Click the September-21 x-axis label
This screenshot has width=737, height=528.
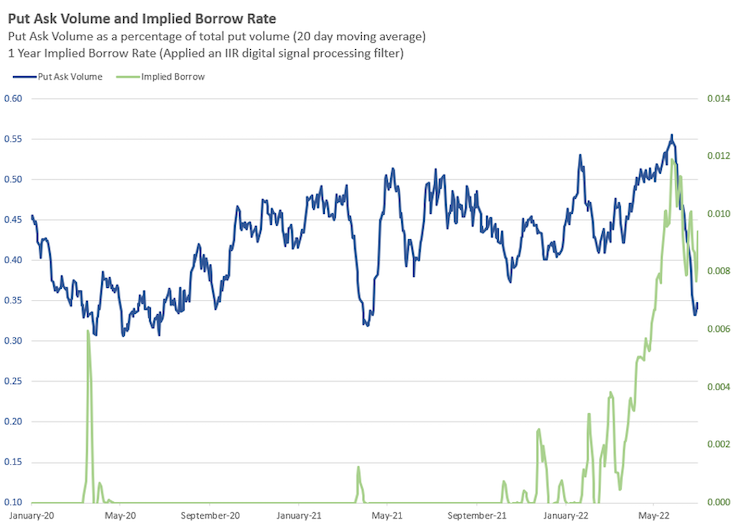click(477, 516)
